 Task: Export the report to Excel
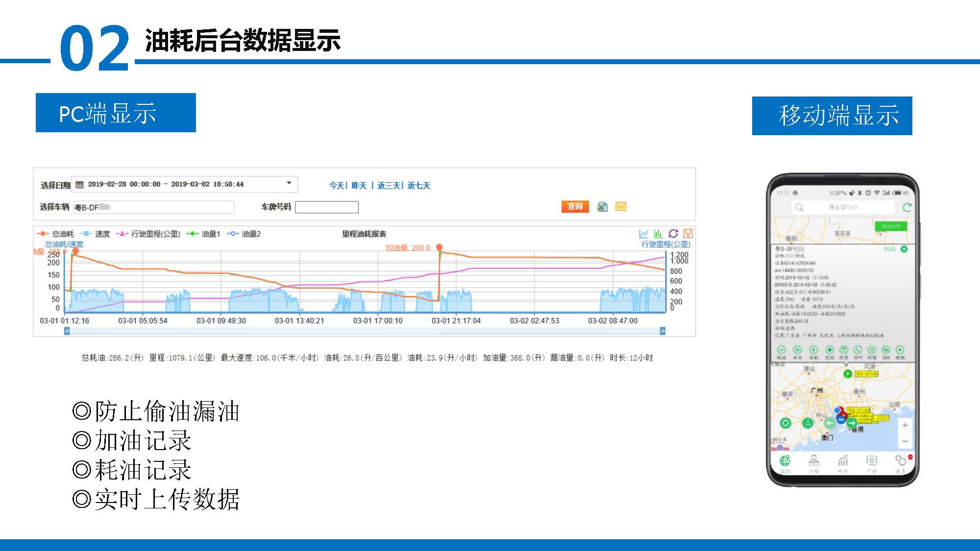(x=602, y=207)
